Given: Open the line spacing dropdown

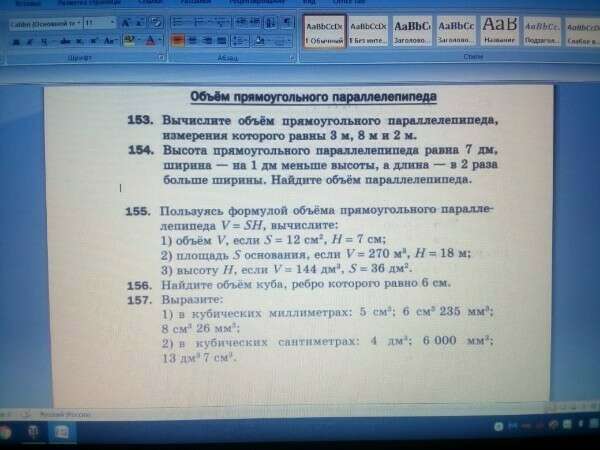Looking at the screenshot, I should click(240, 41).
